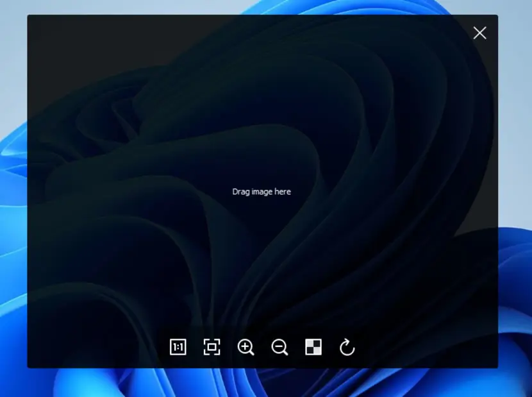The height and width of the screenshot is (397, 532).
Task: Switch the checkered background button
Action: point(313,347)
